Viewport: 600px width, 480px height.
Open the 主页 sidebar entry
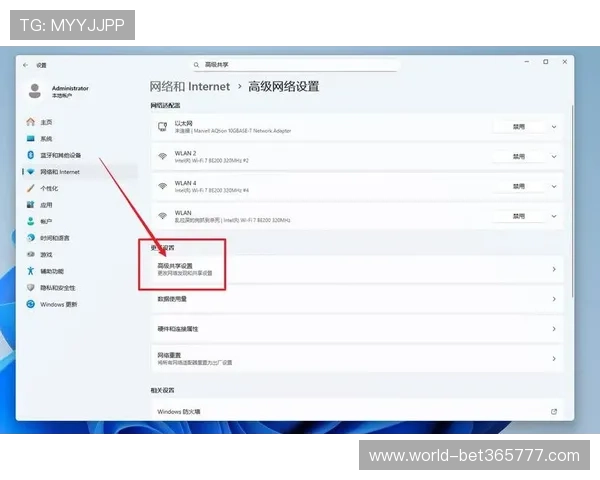pyautogui.click(x=80, y=122)
